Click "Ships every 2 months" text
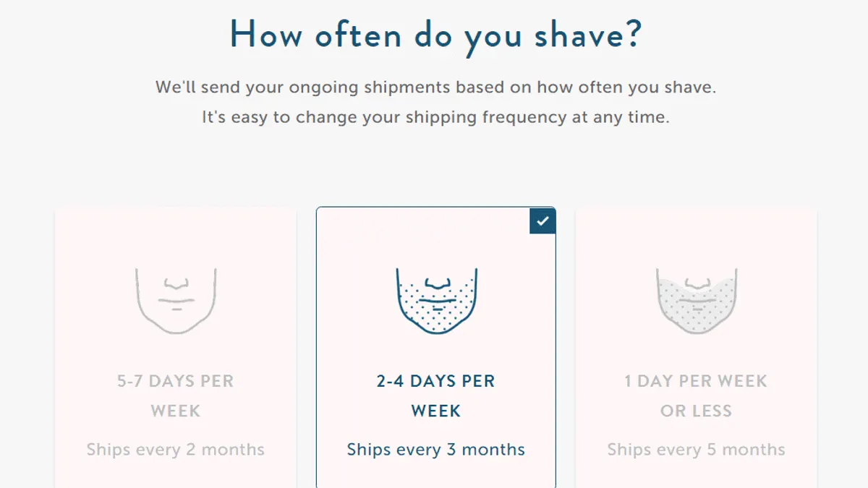This screenshot has height=488, width=868. pyautogui.click(x=176, y=450)
